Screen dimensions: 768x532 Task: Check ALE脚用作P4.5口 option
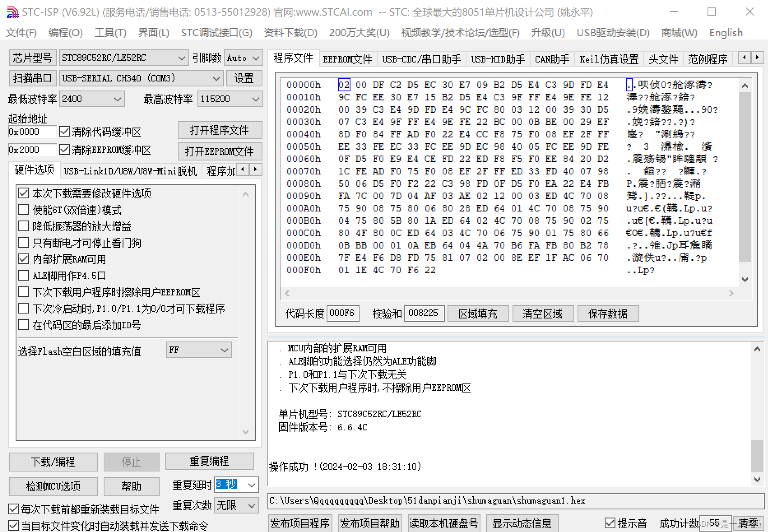(x=23, y=275)
